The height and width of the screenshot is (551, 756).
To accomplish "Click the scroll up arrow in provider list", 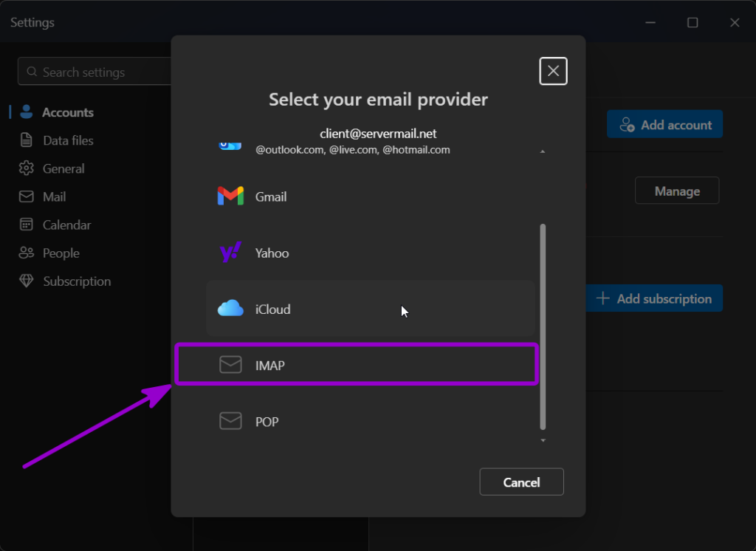I will tap(543, 151).
